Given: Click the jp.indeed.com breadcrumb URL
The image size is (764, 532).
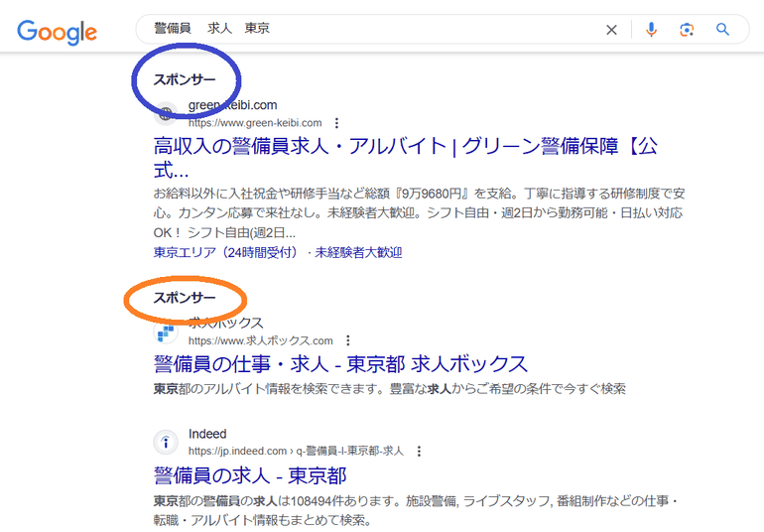Looking at the screenshot, I should (x=297, y=451).
